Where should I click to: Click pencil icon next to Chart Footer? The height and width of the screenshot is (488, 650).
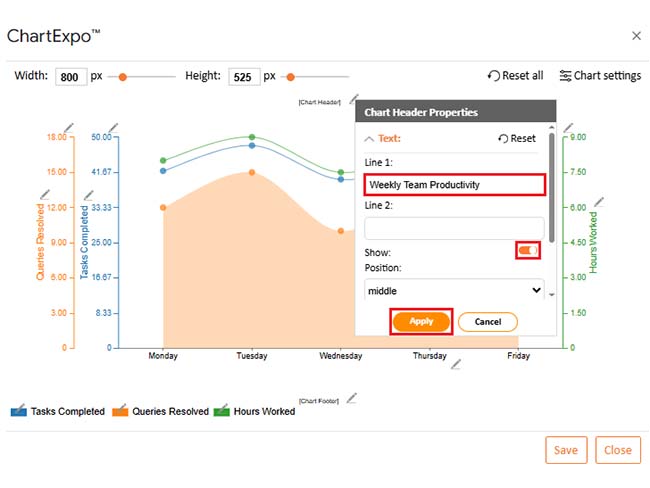click(351, 398)
